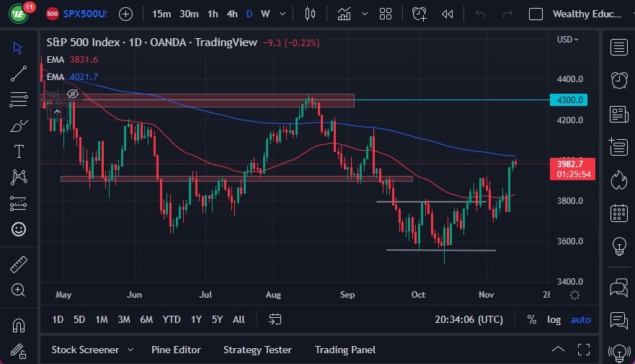Toggle percent scale mode
635x364 pixels.
coord(532,319)
